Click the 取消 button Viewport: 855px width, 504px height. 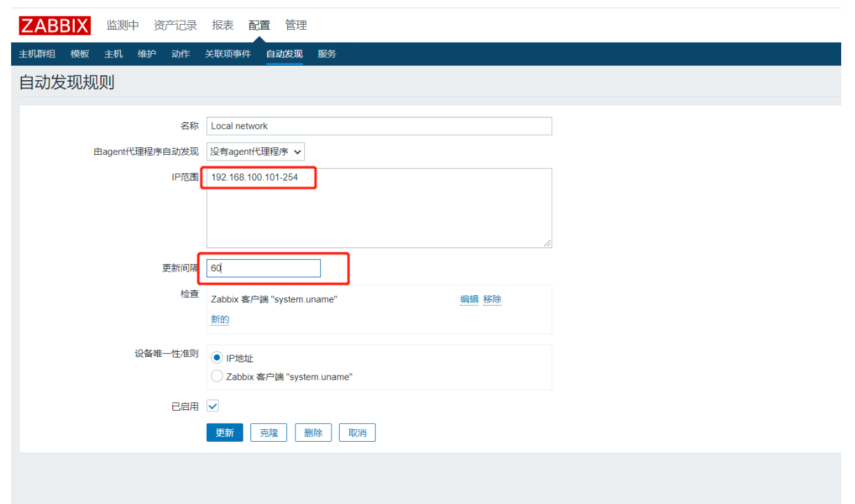click(358, 433)
